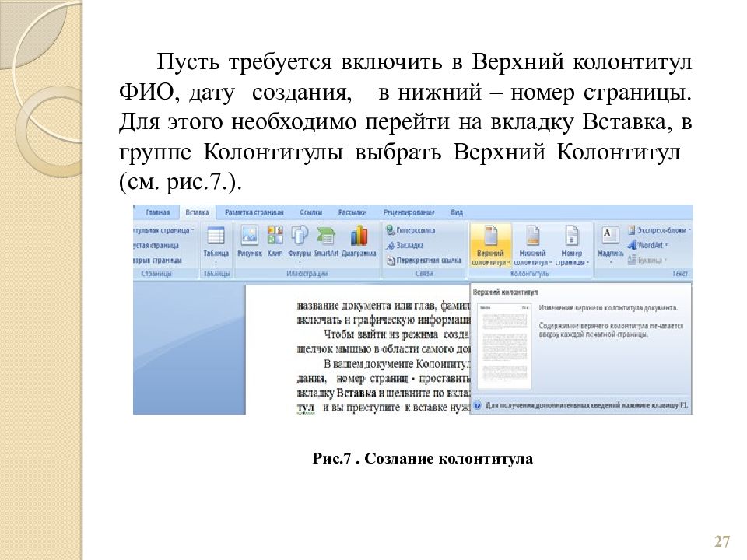Click the Иллюстрации group label
The width and height of the screenshot is (747, 560).
(x=307, y=274)
